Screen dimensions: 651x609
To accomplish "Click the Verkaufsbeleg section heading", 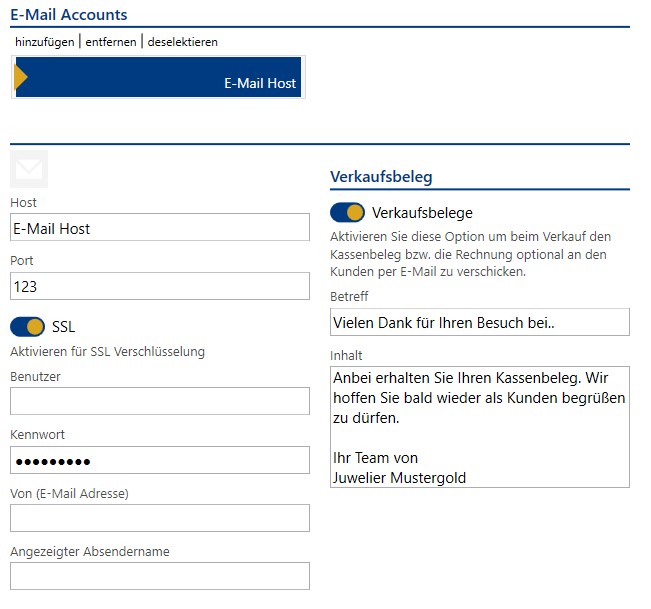I will (381, 176).
